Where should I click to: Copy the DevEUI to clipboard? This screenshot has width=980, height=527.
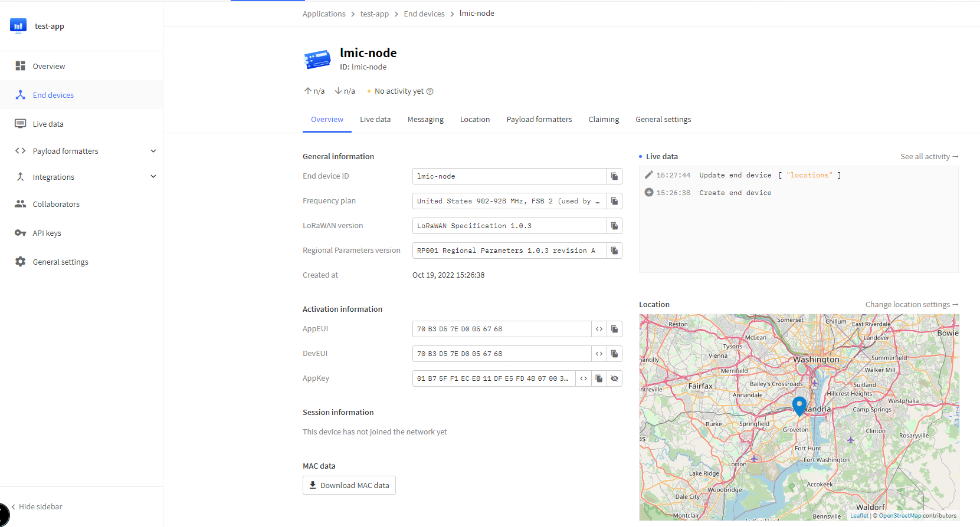click(x=614, y=354)
